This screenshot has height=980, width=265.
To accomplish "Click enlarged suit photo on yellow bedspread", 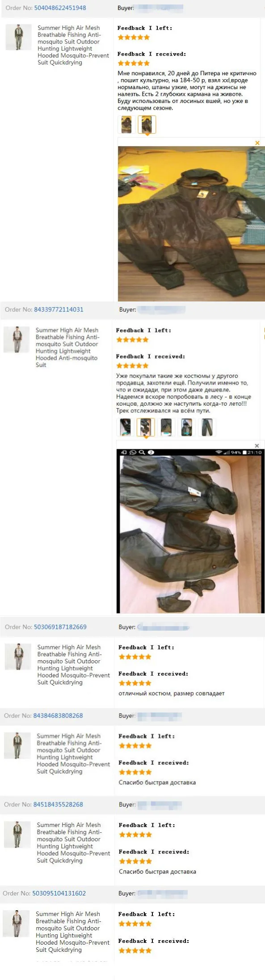I will click(x=191, y=224).
